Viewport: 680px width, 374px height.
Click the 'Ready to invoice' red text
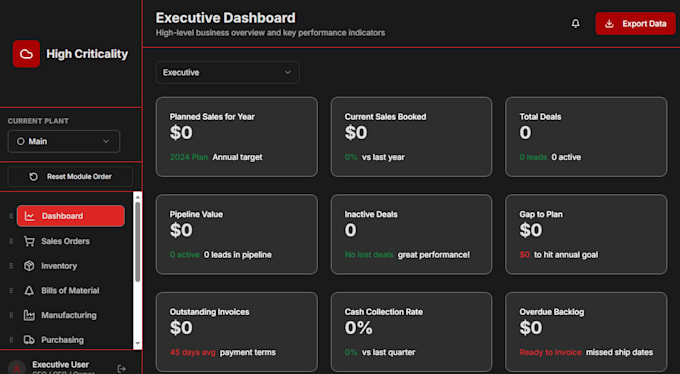[550, 352]
